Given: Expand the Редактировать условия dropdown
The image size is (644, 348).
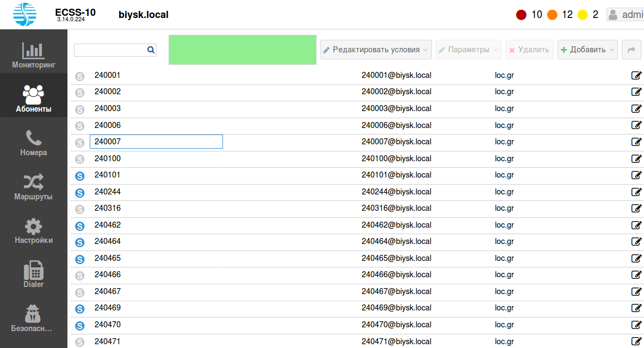Looking at the screenshot, I should (x=376, y=50).
